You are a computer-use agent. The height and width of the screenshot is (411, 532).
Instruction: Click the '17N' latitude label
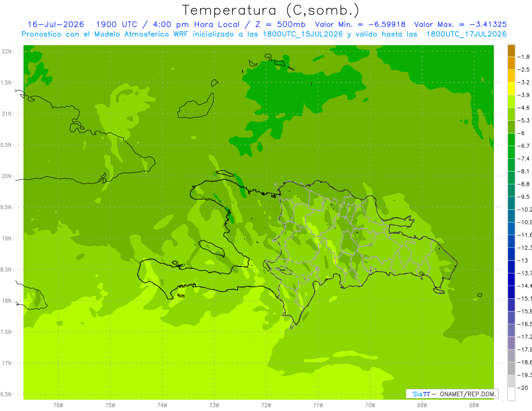point(7,363)
